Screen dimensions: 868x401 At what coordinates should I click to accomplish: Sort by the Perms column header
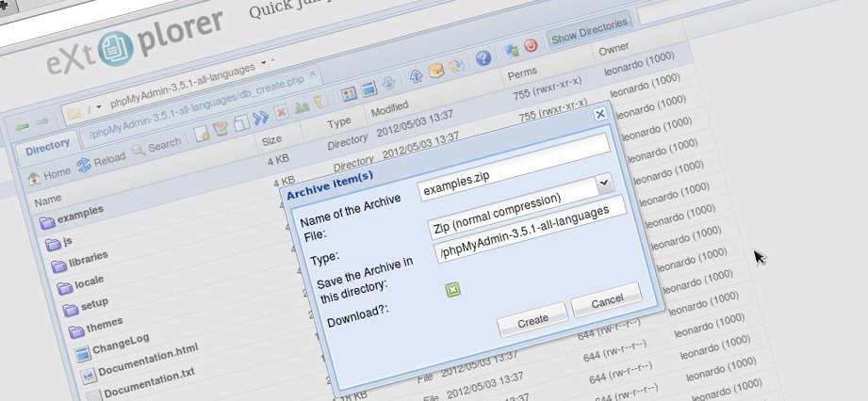[522, 73]
